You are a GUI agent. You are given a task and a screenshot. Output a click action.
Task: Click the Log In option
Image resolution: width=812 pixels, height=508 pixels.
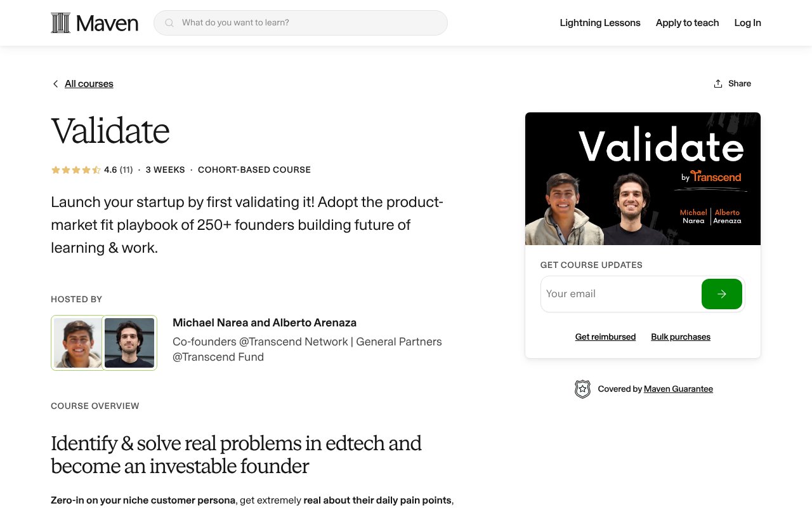click(x=747, y=23)
